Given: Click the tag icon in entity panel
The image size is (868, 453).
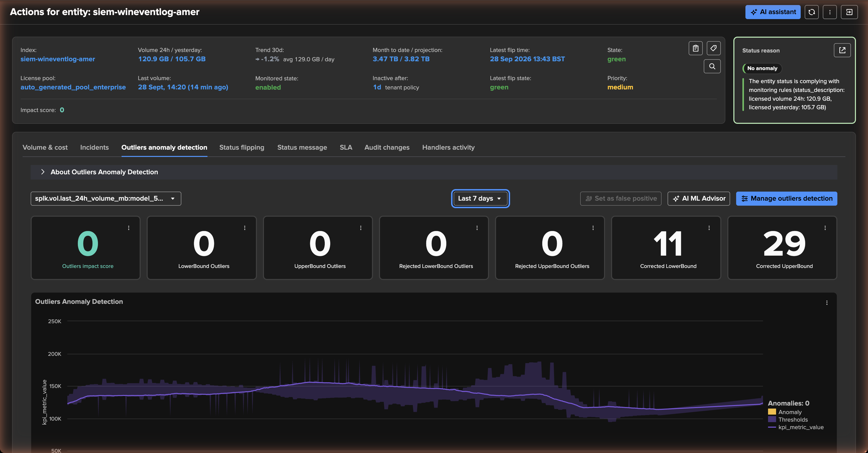Looking at the screenshot, I should click(x=713, y=48).
